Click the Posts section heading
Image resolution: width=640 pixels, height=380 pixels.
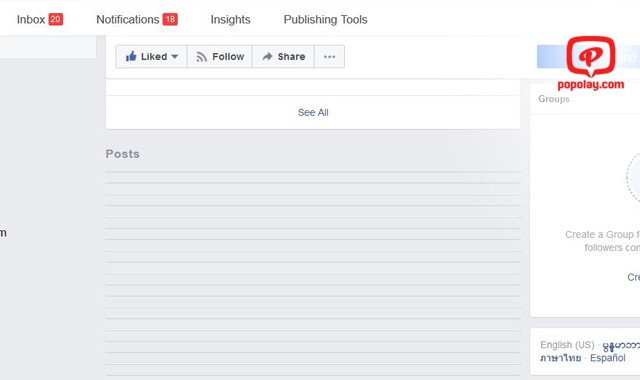pyautogui.click(x=122, y=154)
